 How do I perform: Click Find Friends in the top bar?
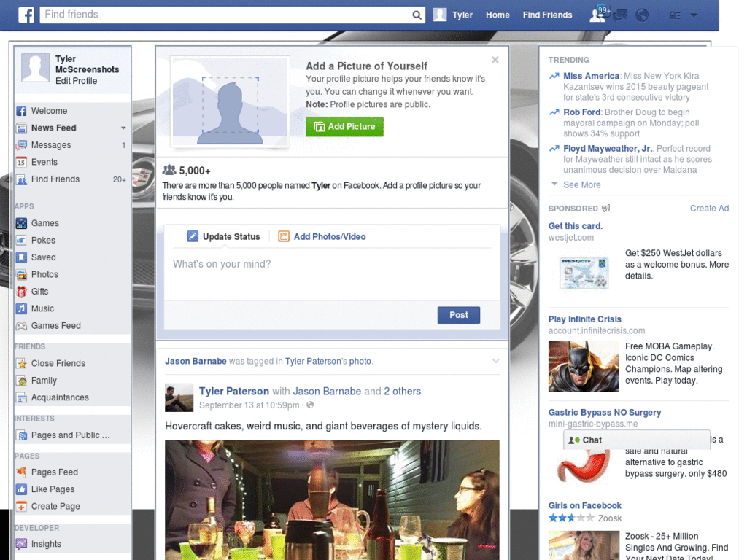pos(547,15)
